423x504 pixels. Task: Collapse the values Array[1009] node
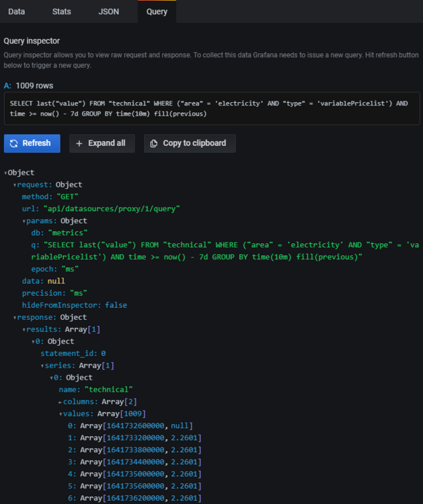coord(61,415)
